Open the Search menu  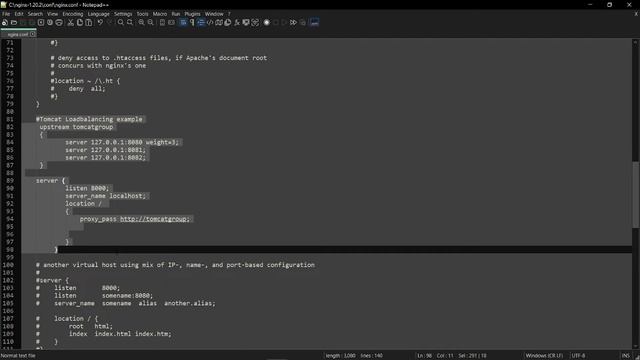35,14
